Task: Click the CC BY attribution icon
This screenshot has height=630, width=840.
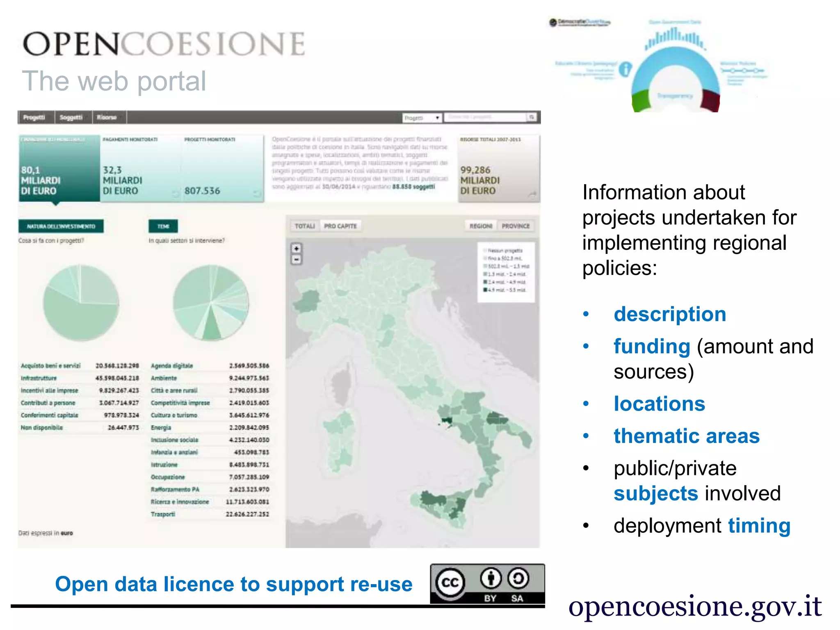Action: (x=491, y=578)
